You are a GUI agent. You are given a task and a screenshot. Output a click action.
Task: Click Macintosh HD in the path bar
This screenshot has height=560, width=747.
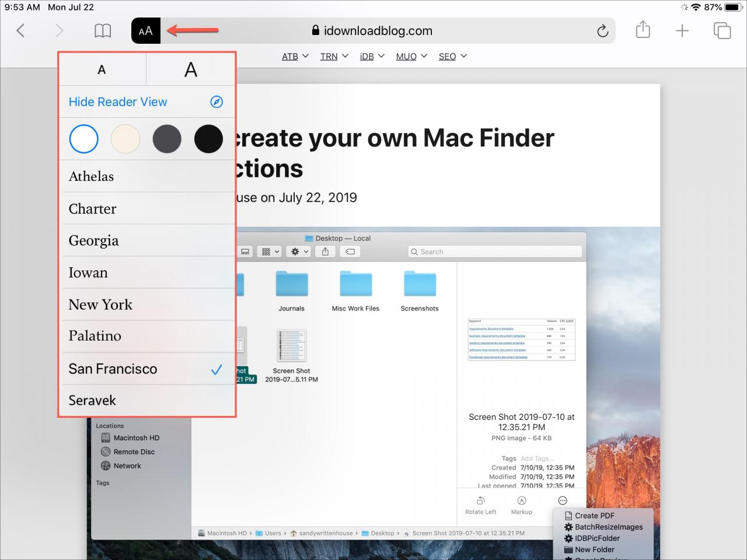point(222,533)
